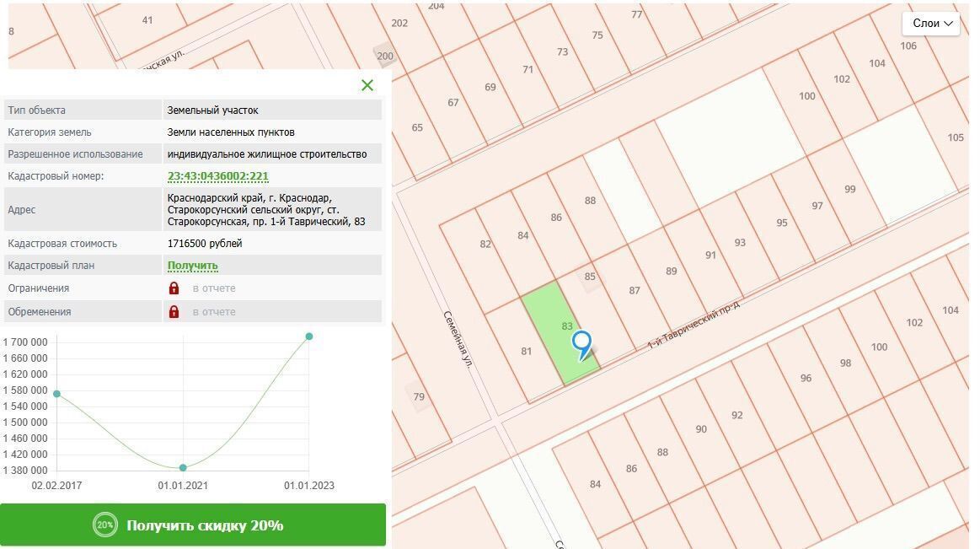The image size is (980, 549).
Task: Click parcel 69 on the map
Action: [490, 88]
